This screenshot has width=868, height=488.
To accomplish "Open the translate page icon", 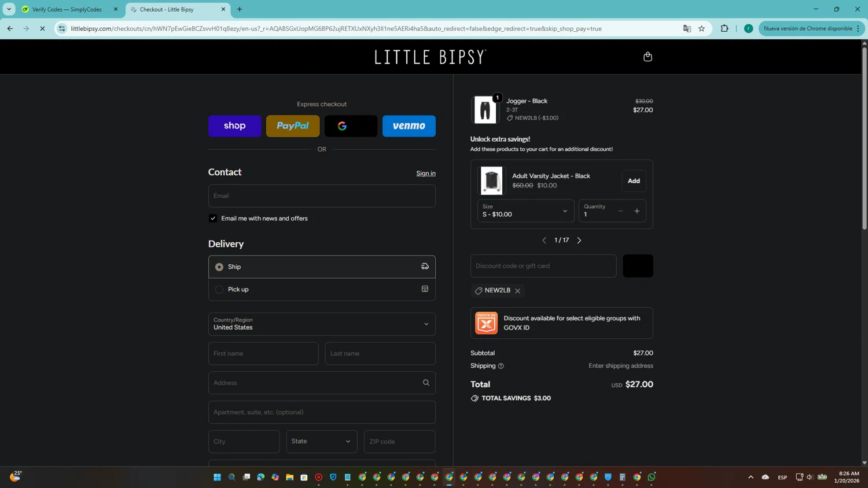I will click(x=687, y=28).
